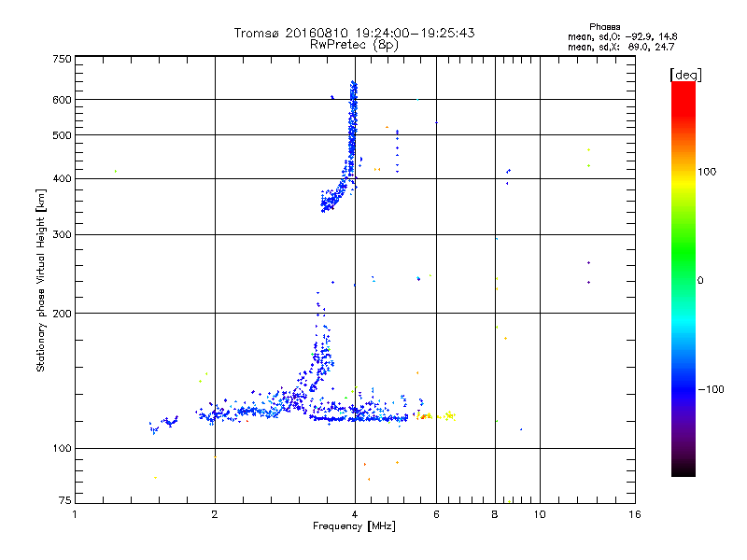Click the '2' x-axis tick label
This screenshot has width=747, height=560.
tap(215, 514)
